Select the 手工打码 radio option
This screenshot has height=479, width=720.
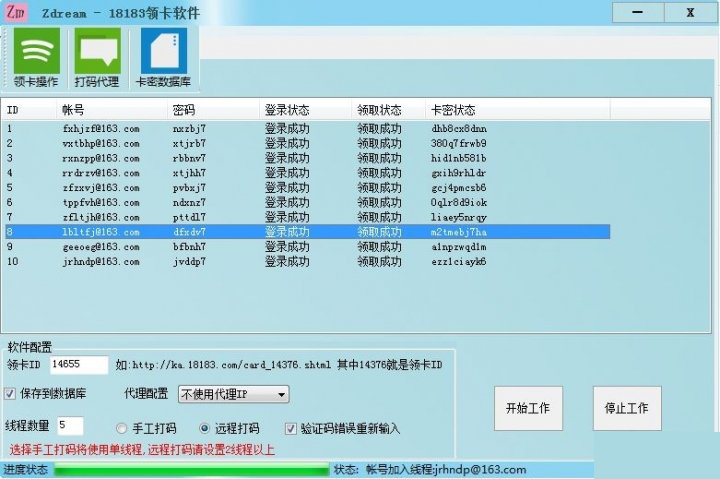pyautogui.click(x=122, y=427)
